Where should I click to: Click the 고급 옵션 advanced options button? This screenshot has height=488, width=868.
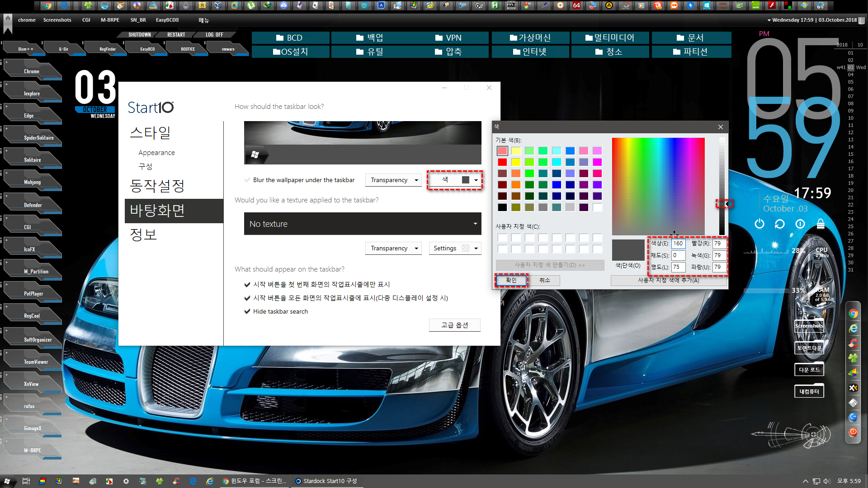[454, 325]
